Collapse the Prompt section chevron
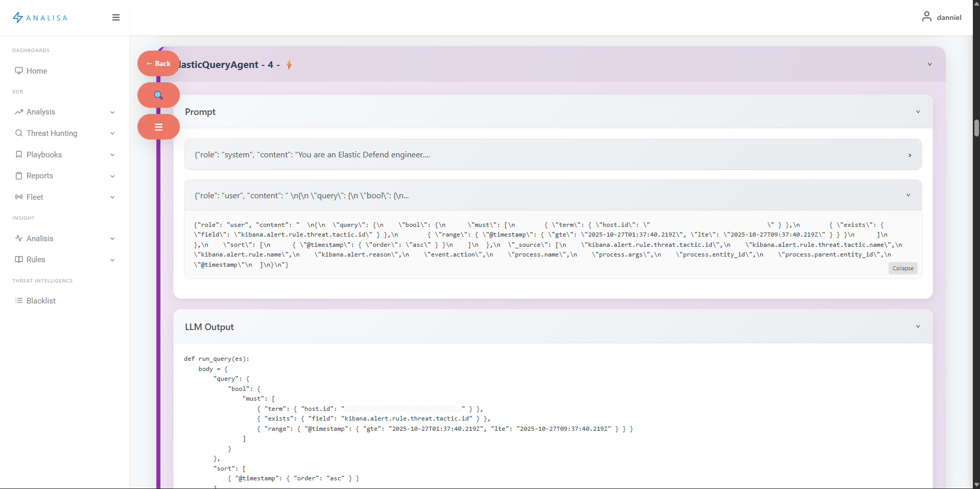The image size is (980, 489). 918,112
